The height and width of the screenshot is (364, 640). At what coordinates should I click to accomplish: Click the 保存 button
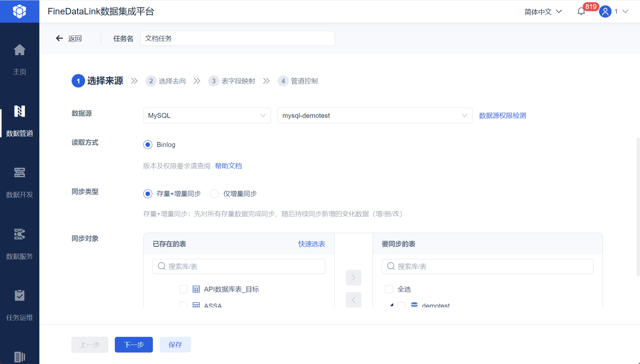click(175, 344)
